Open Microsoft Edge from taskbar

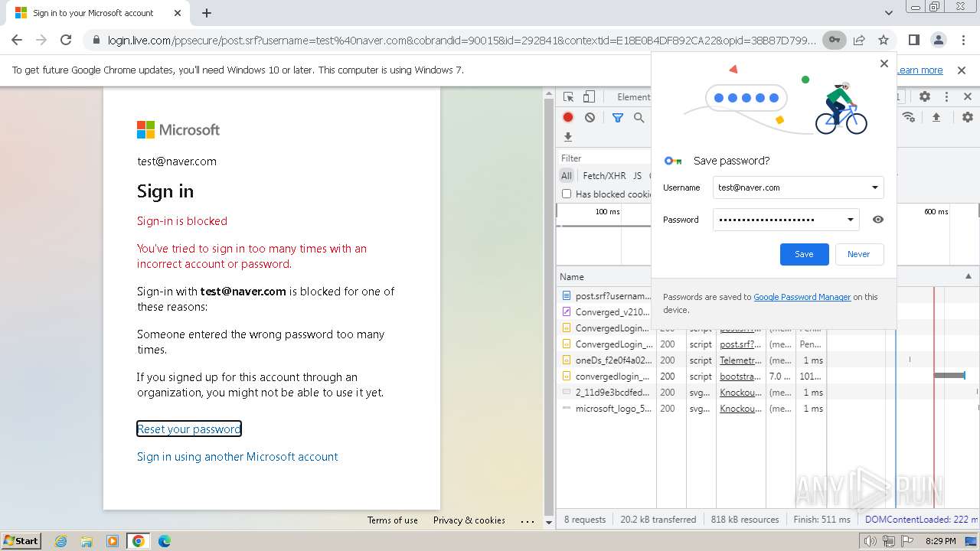[x=164, y=541]
